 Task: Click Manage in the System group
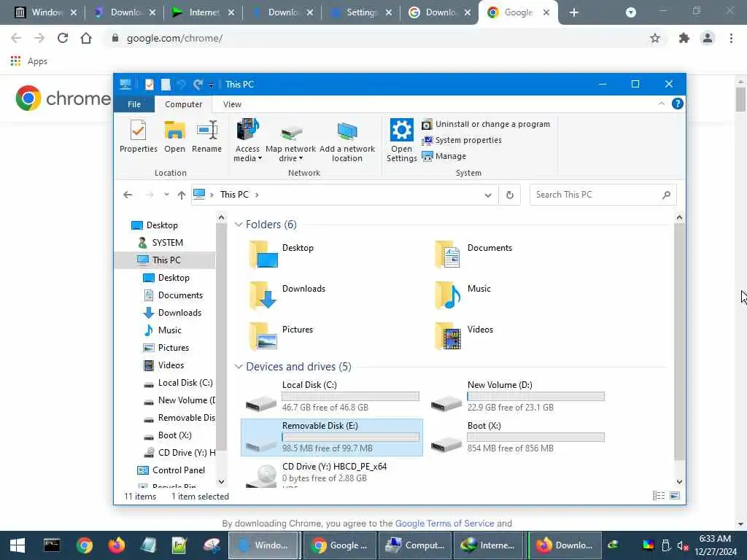coord(444,156)
